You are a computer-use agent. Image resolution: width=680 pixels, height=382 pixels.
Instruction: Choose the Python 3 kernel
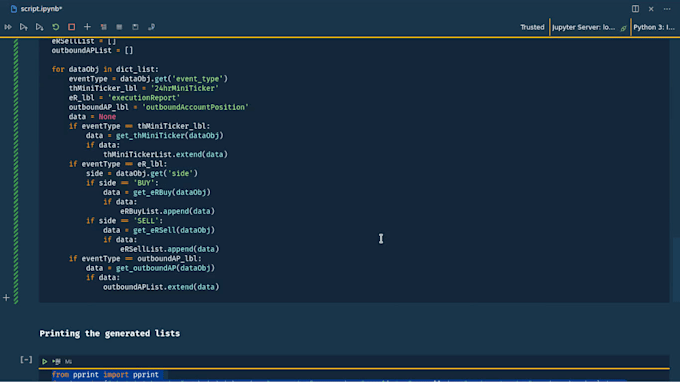point(654,27)
